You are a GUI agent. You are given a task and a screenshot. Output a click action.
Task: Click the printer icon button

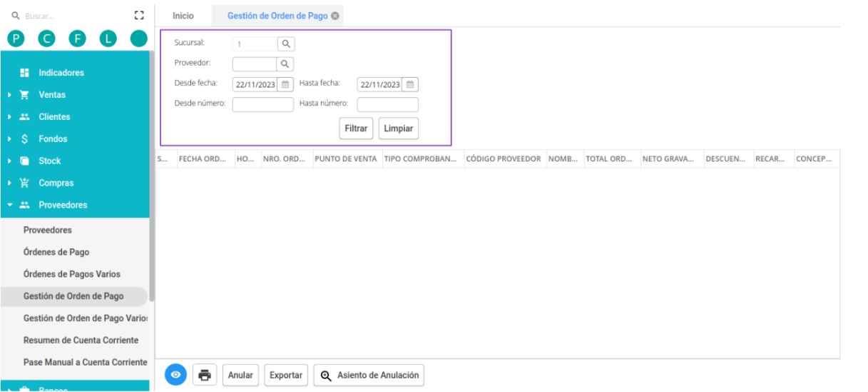point(205,375)
